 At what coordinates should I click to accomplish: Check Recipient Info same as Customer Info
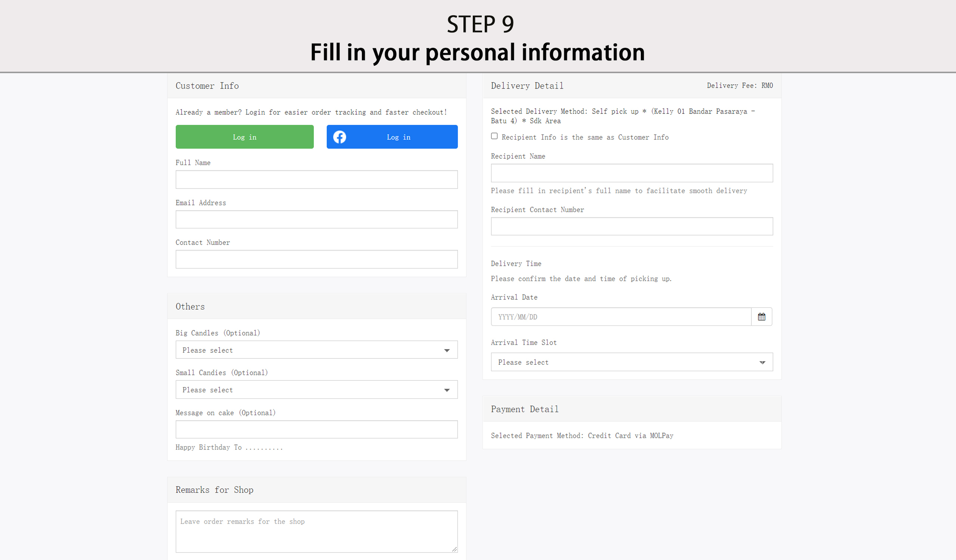(494, 136)
